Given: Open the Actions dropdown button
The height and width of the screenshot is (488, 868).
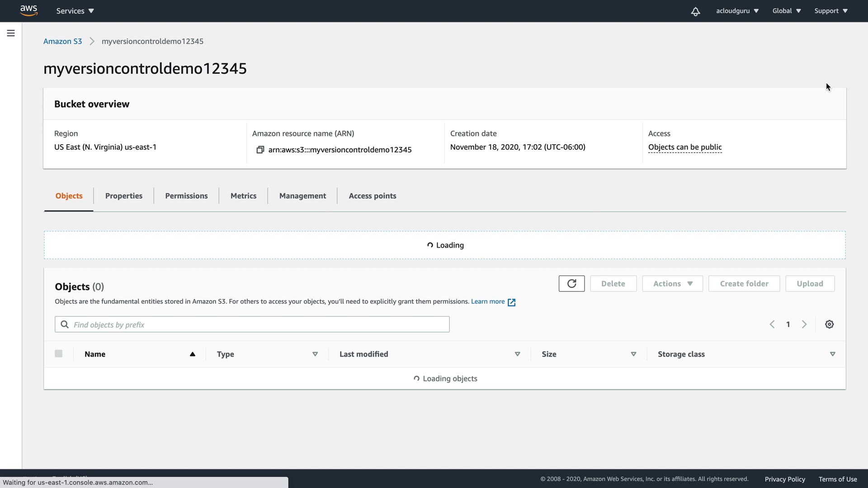Looking at the screenshot, I should pos(672,284).
